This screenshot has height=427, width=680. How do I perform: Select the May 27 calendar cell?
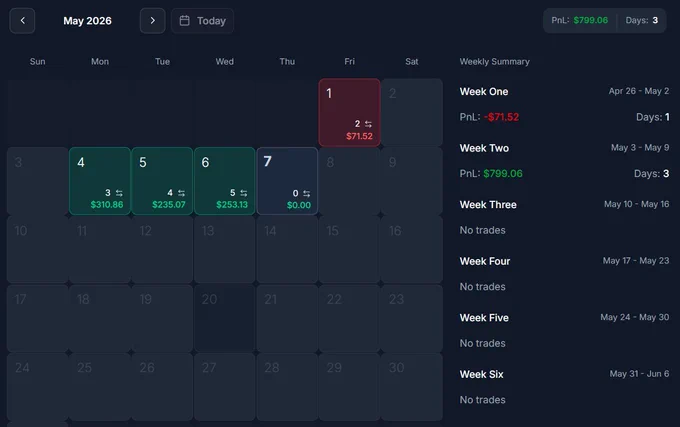pos(225,387)
